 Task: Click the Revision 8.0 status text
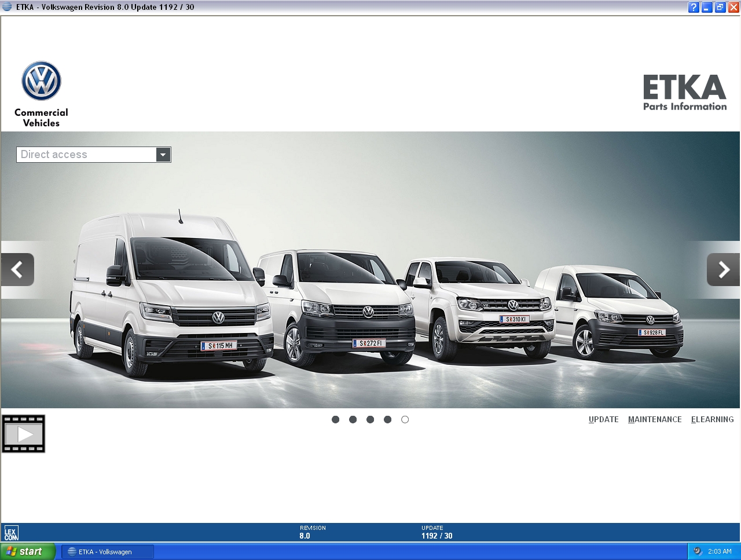pos(313,532)
